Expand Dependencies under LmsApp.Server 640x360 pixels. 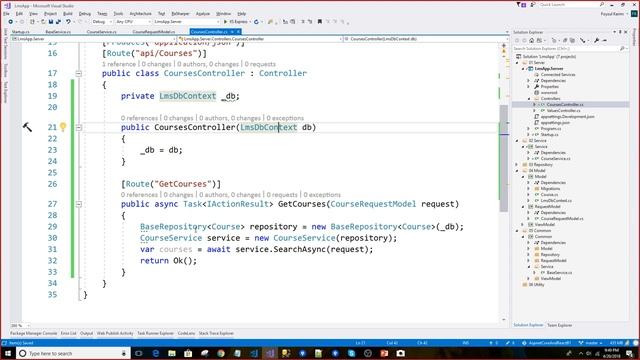(529, 80)
